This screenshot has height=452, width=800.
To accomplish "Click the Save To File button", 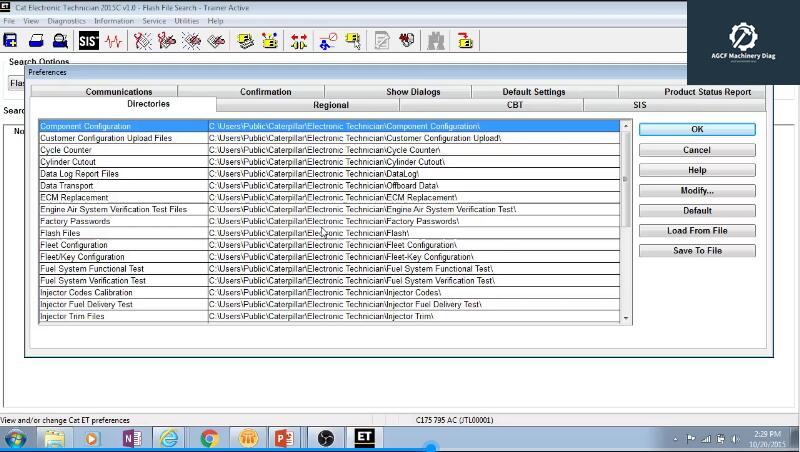I will tap(697, 250).
